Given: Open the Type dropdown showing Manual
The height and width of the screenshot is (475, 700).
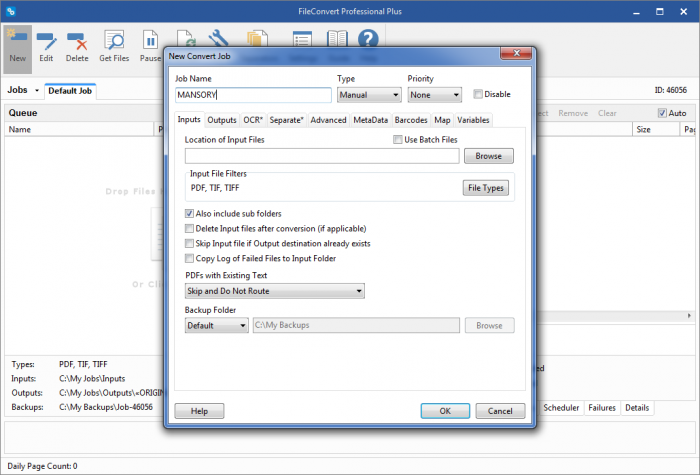Looking at the screenshot, I should [x=369, y=95].
